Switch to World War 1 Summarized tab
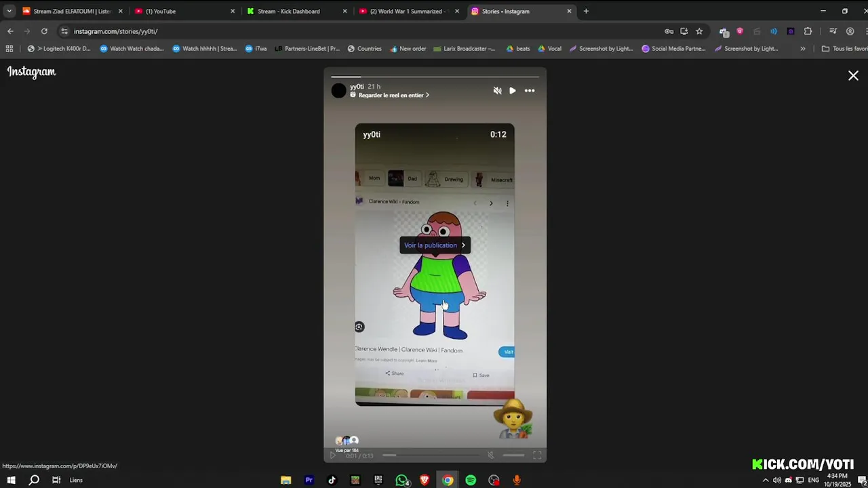The width and height of the screenshot is (868, 488). (408, 11)
